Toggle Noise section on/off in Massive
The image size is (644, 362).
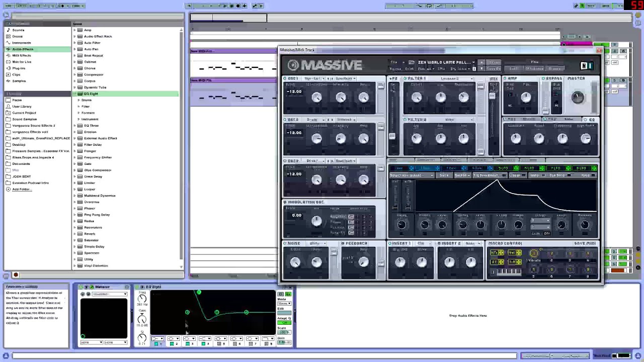[x=285, y=244]
